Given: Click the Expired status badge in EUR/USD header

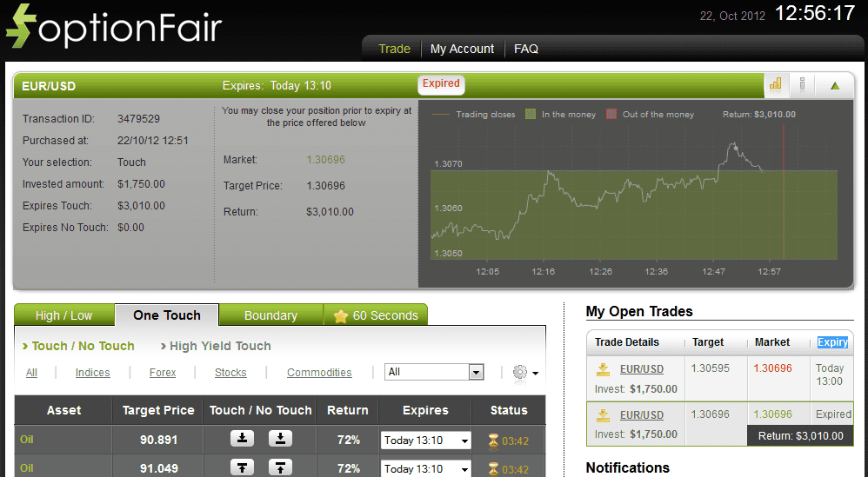Looking at the screenshot, I should (x=441, y=84).
